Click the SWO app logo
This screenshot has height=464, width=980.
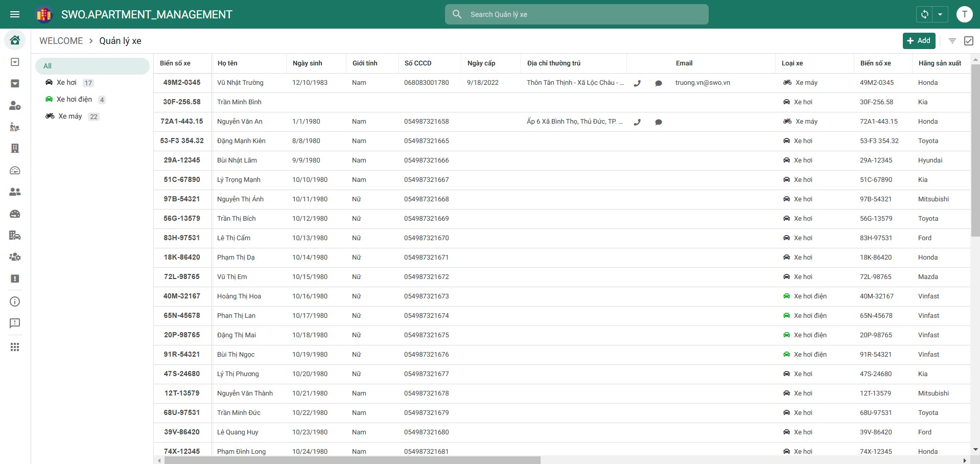[x=44, y=14]
